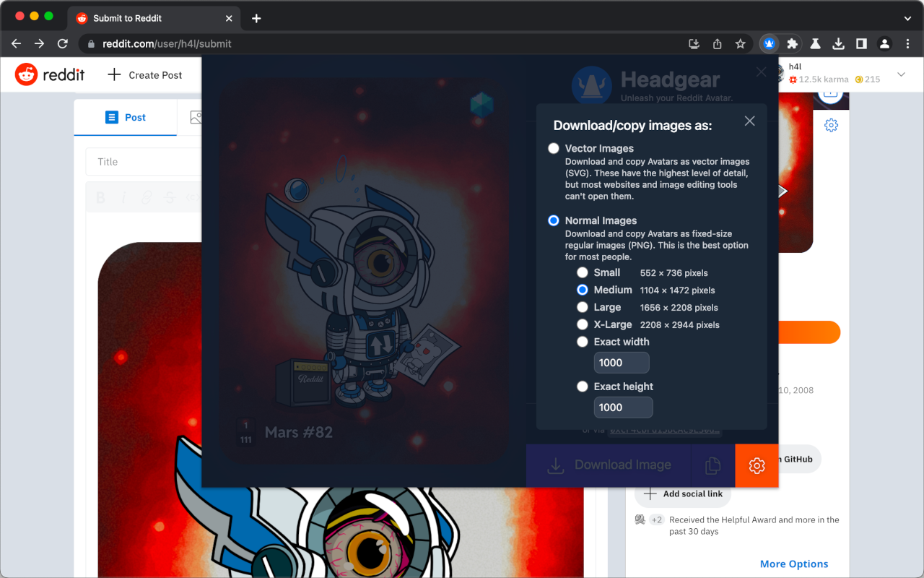Show Chrome downloads tray

coord(838,43)
